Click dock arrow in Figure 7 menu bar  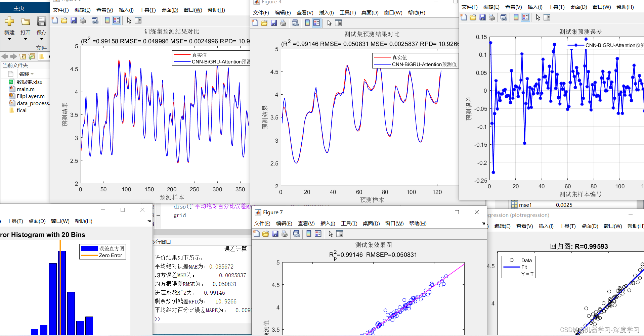point(483,224)
